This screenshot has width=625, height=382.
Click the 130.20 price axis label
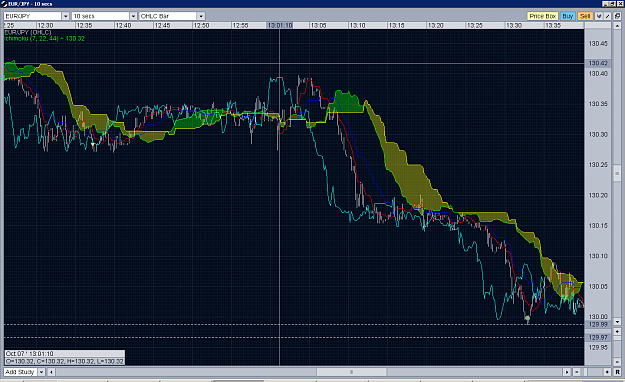[598, 195]
